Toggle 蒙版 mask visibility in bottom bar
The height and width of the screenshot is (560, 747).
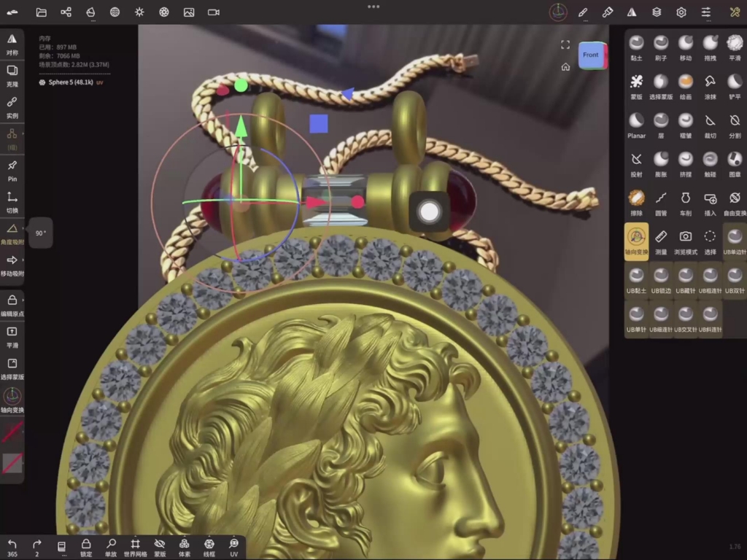point(160,548)
